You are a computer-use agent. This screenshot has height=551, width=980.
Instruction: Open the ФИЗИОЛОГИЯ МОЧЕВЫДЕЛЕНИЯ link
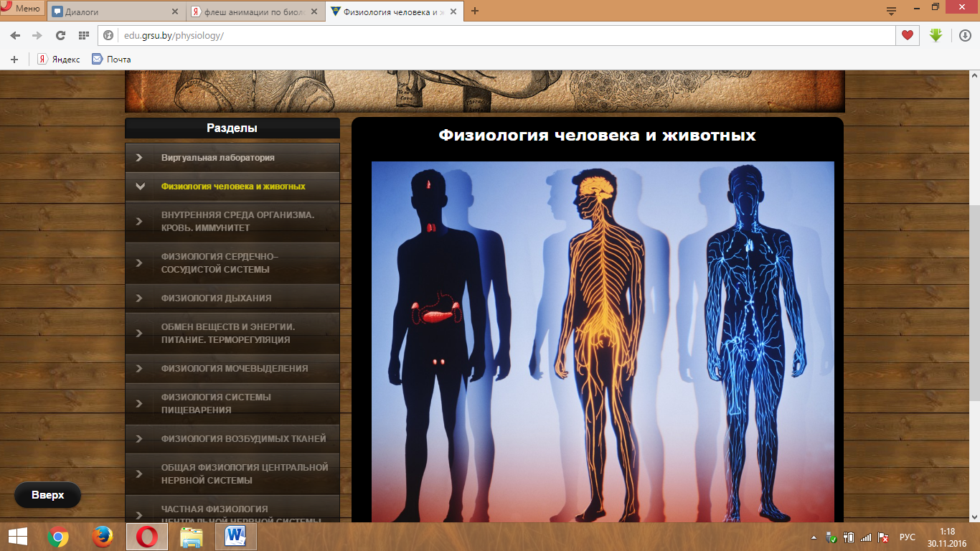235,368
